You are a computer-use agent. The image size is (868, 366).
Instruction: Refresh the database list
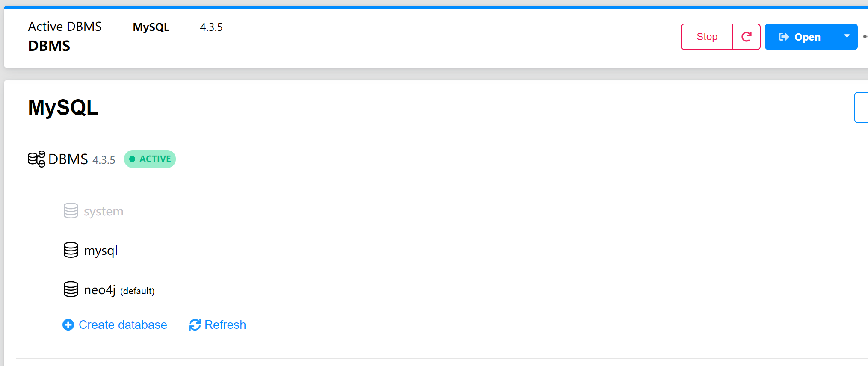(x=225, y=325)
